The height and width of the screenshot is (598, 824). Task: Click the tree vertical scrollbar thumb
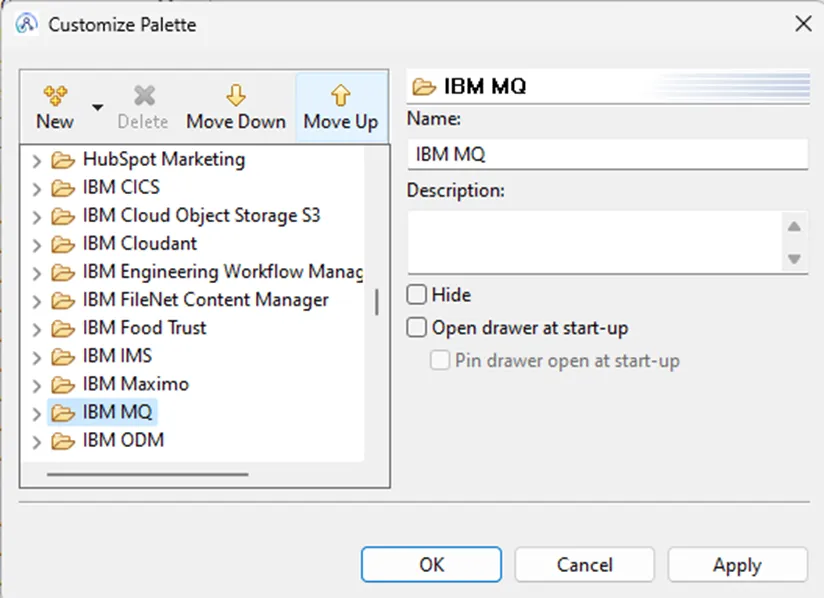(377, 302)
